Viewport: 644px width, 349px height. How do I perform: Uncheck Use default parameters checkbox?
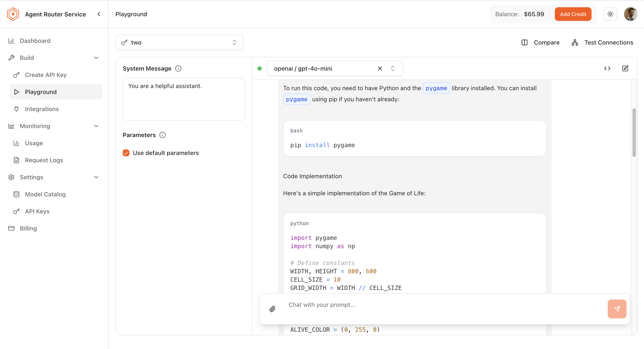point(126,153)
